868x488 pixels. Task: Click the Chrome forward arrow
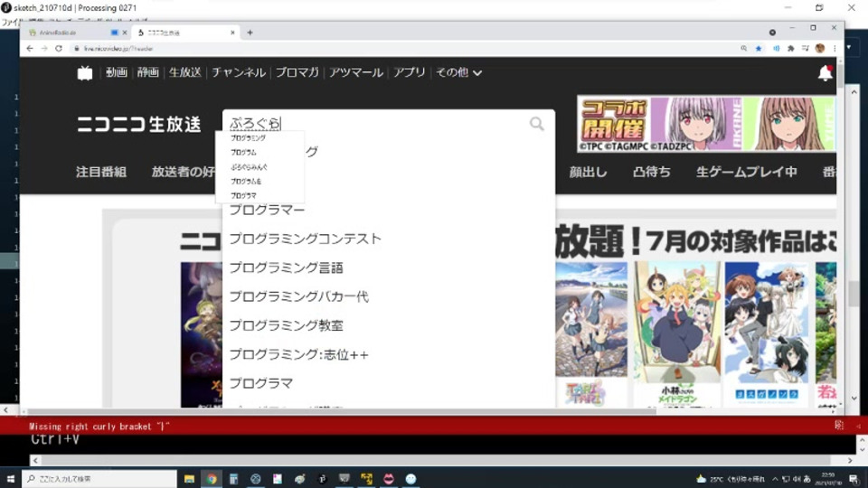click(x=44, y=49)
